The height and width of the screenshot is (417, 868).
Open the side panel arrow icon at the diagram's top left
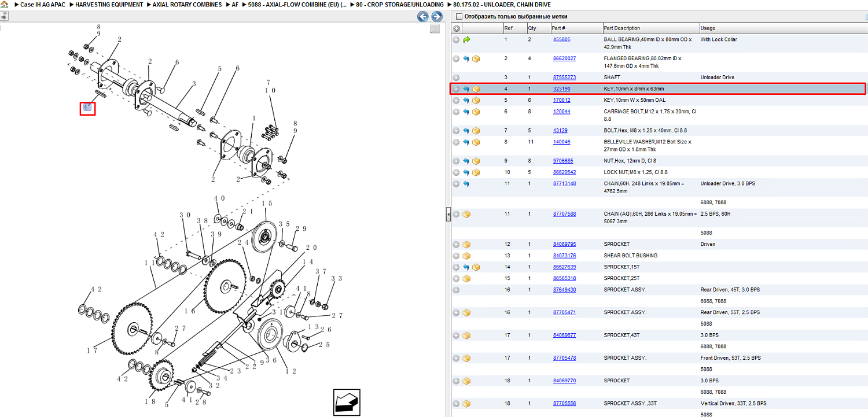coord(3,16)
